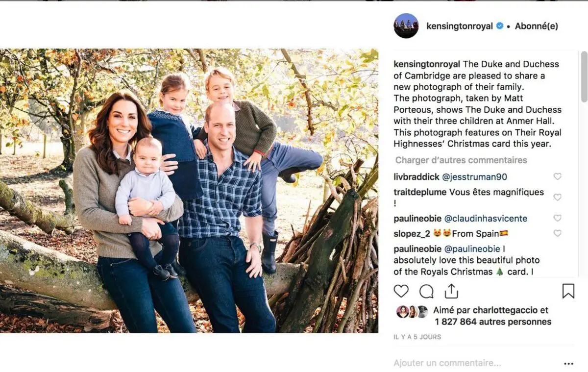Like paulineobie's mention of claudinhasvicente

point(557,218)
